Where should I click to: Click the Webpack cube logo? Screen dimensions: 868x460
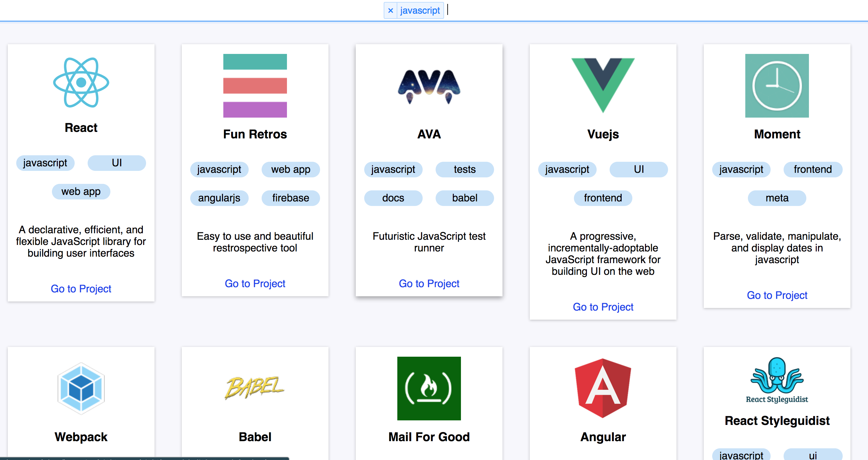point(81,389)
